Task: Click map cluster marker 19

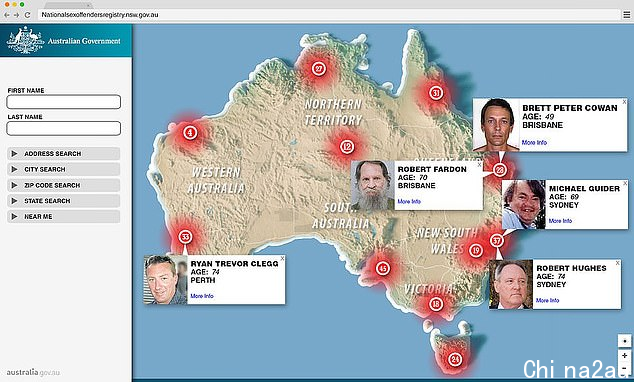Action: [x=476, y=251]
